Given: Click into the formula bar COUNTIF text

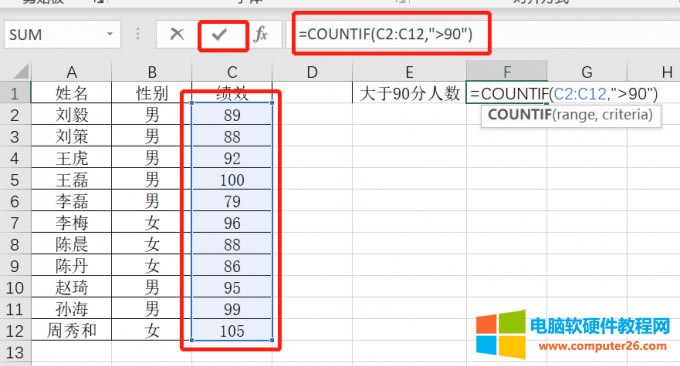Looking at the screenshot, I should click(x=386, y=34).
